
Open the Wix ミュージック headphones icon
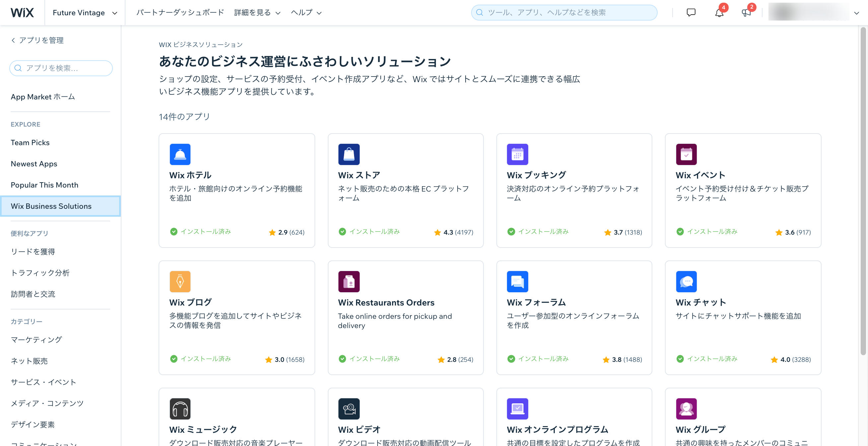(x=180, y=408)
